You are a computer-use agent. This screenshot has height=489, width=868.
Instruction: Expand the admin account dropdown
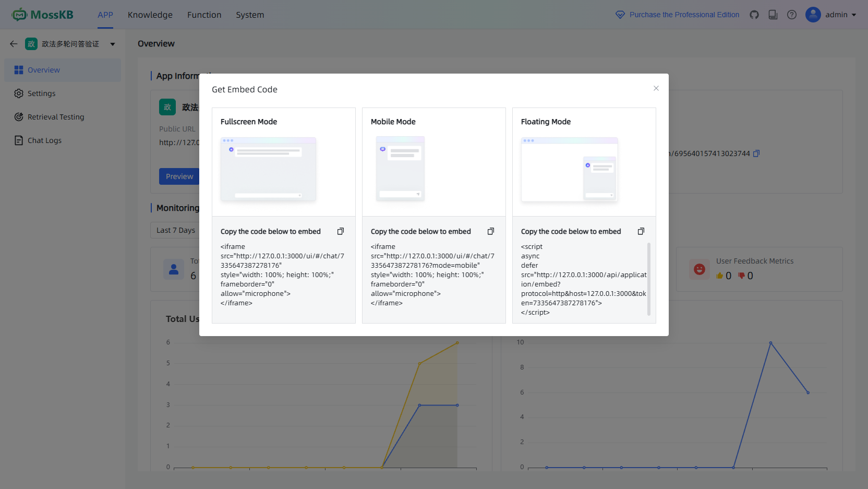(854, 15)
